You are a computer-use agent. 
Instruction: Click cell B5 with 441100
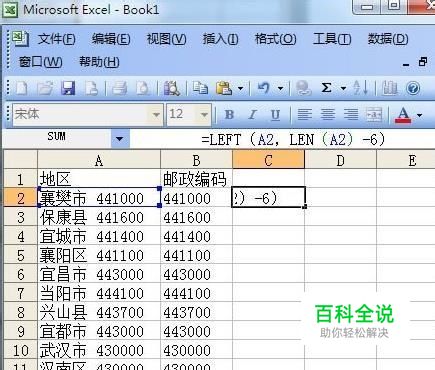click(x=196, y=256)
